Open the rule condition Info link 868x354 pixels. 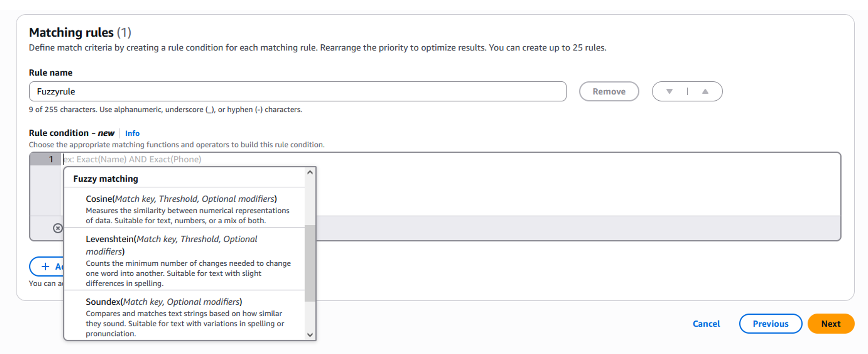(132, 133)
